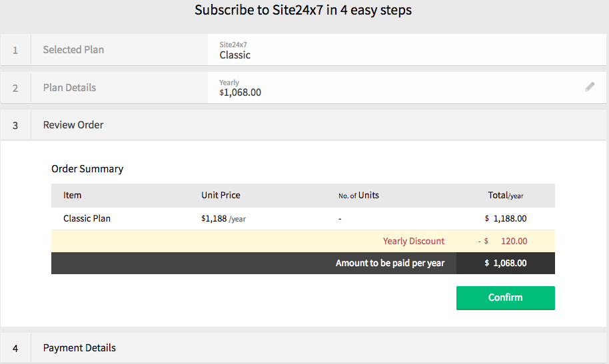
Task: Open the Payment Details step
Action: (x=79, y=348)
